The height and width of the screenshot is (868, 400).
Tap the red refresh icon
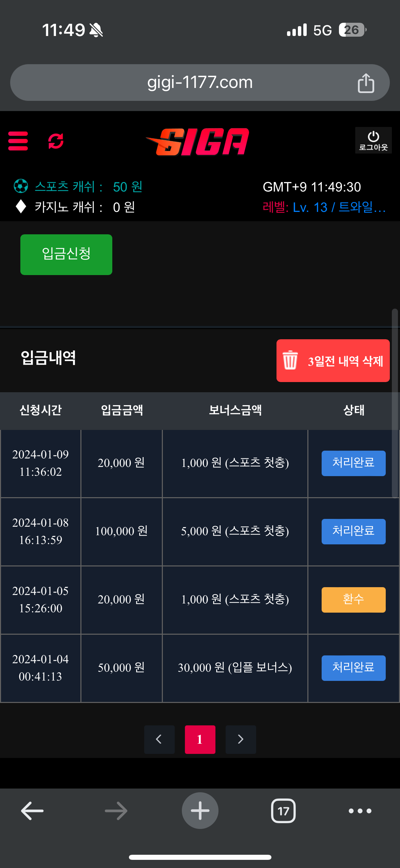[x=56, y=141]
